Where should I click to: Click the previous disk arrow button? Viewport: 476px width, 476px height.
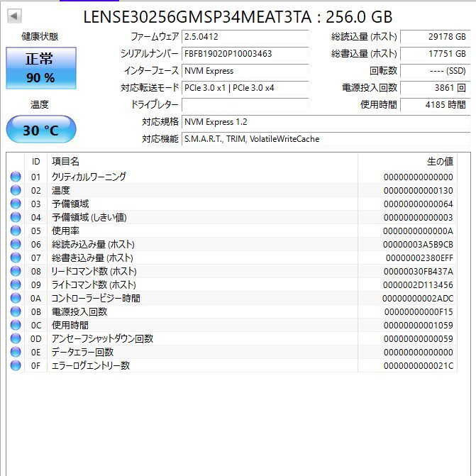(14, 16)
